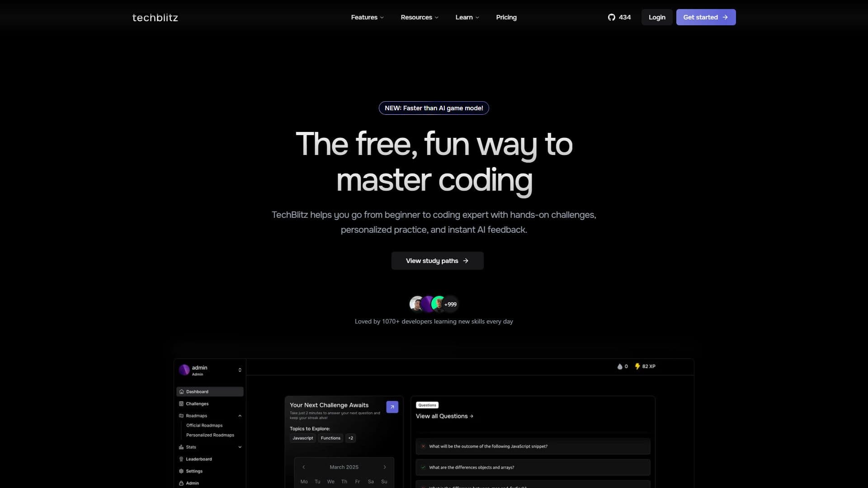Click the Admin lock icon

click(x=181, y=483)
